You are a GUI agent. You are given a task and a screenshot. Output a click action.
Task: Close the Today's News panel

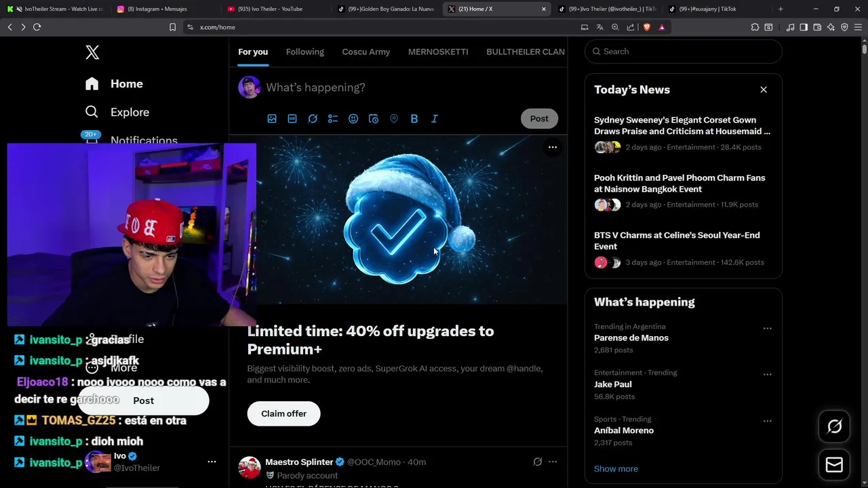click(764, 89)
